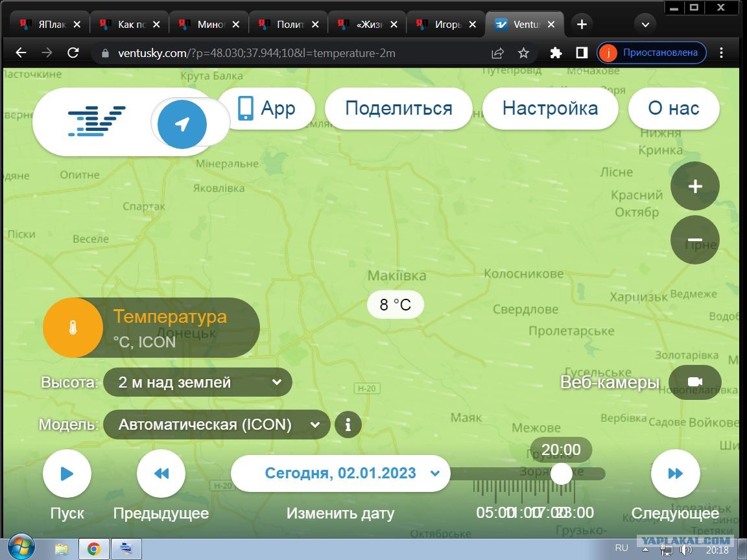Click the 8 °C temperature label
The image size is (747, 560).
[396, 304]
